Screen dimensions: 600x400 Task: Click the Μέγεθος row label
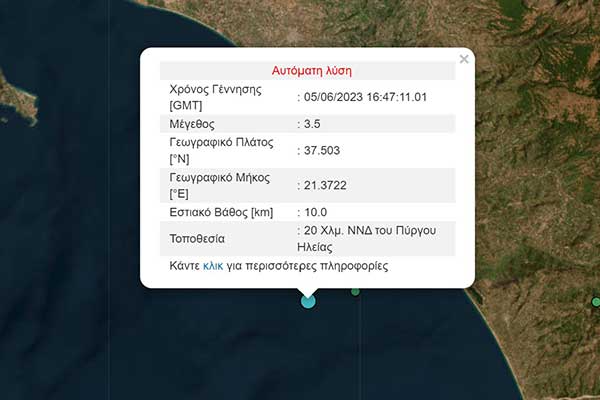(195, 124)
